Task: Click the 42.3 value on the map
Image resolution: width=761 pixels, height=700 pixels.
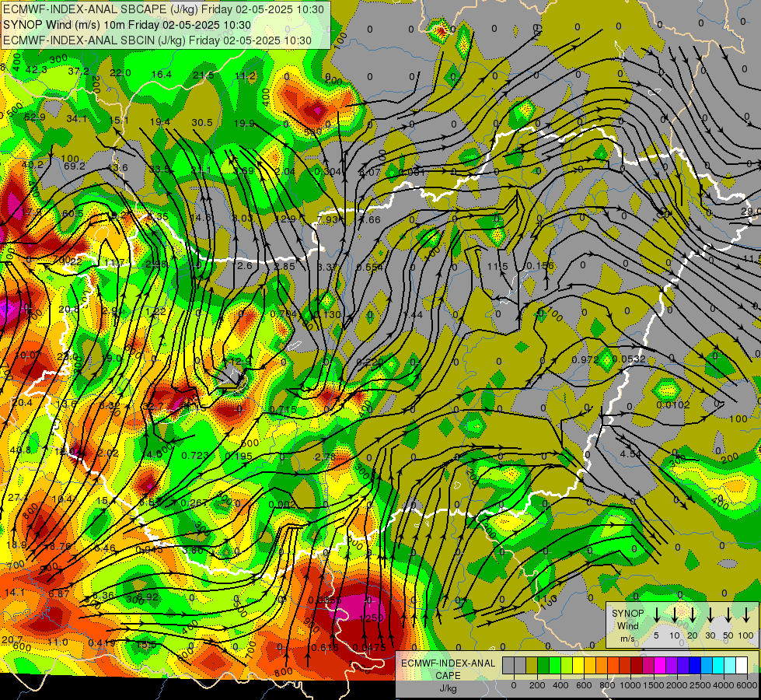Action: pyautogui.click(x=37, y=69)
